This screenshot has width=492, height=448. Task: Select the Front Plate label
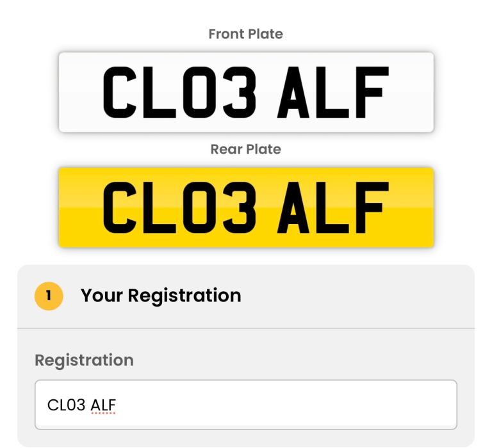point(246,35)
